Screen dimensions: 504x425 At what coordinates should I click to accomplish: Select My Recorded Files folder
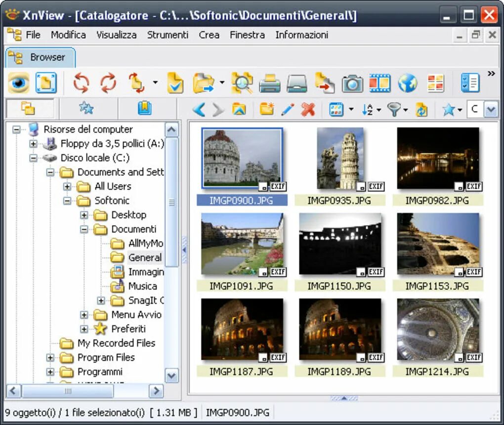[x=116, y=343]
